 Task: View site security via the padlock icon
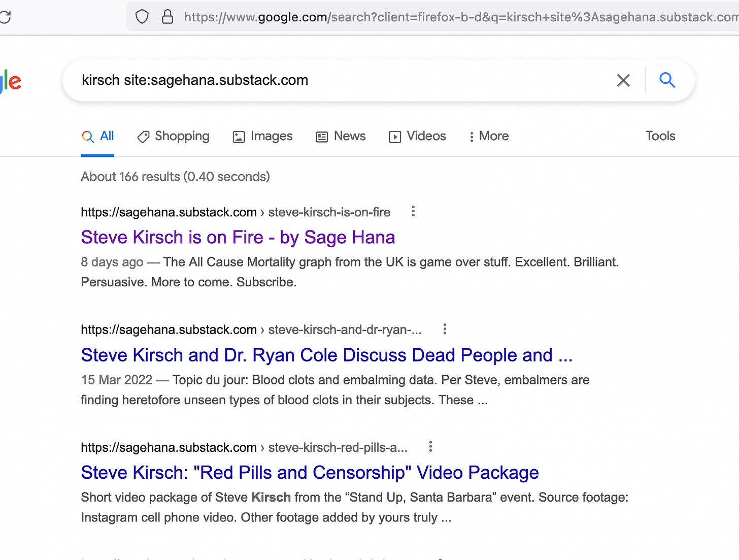(167, 17)
